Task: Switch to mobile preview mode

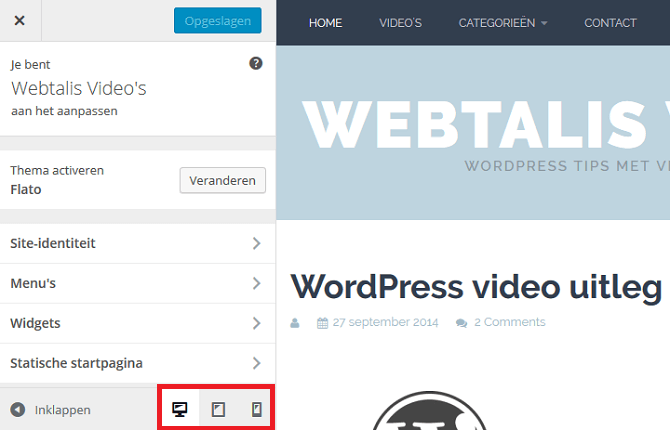Action: coord(256,409)
